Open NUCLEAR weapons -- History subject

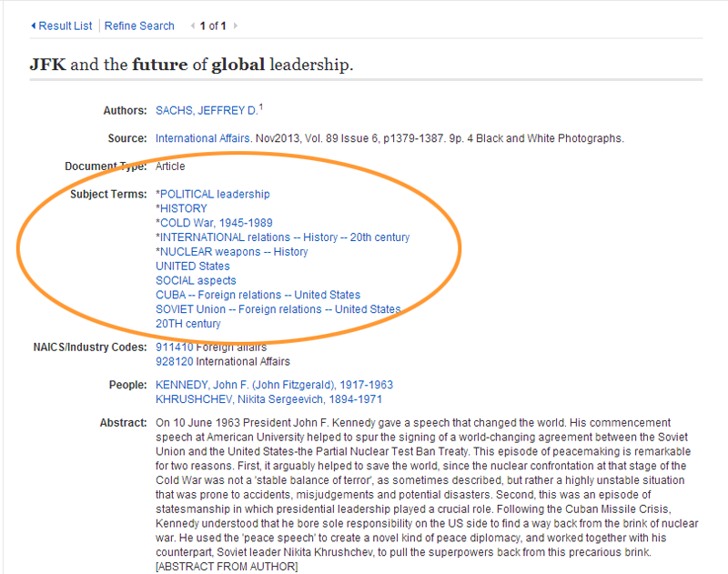(234, 252)
